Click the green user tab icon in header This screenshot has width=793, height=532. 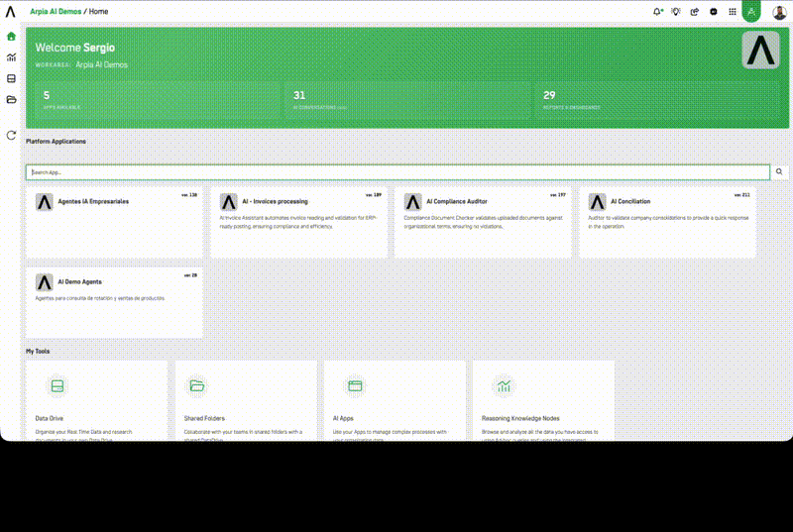[751, 11]
